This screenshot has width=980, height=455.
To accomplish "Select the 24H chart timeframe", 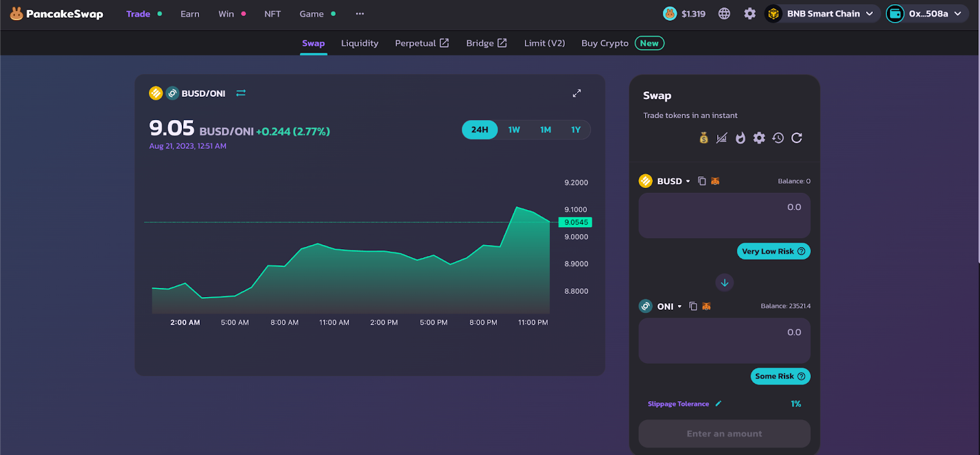I will (x=480, y=130).
